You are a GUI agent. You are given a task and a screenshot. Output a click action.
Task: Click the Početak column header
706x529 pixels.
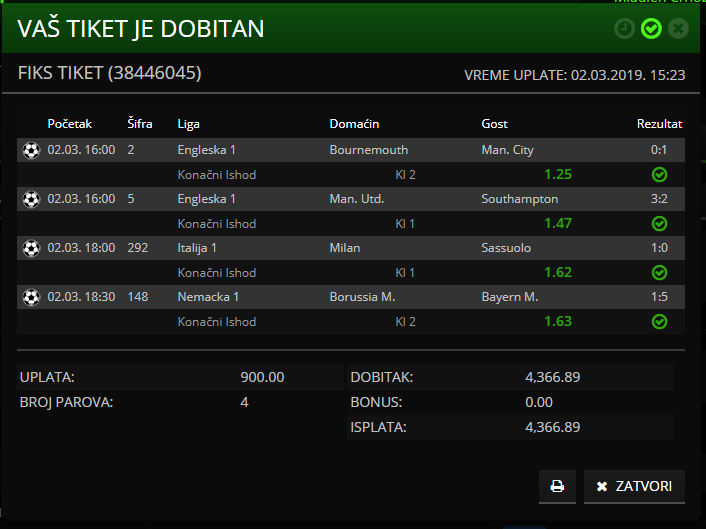69,124
